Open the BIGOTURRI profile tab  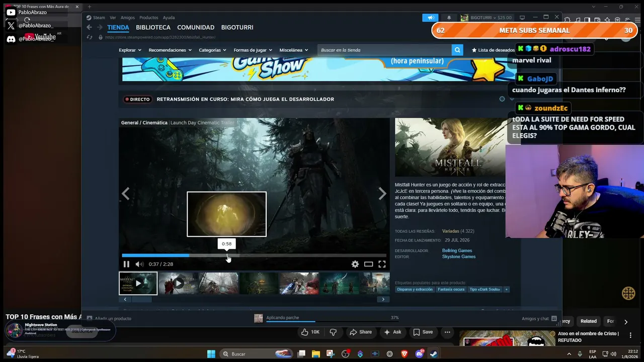[237, 27]
